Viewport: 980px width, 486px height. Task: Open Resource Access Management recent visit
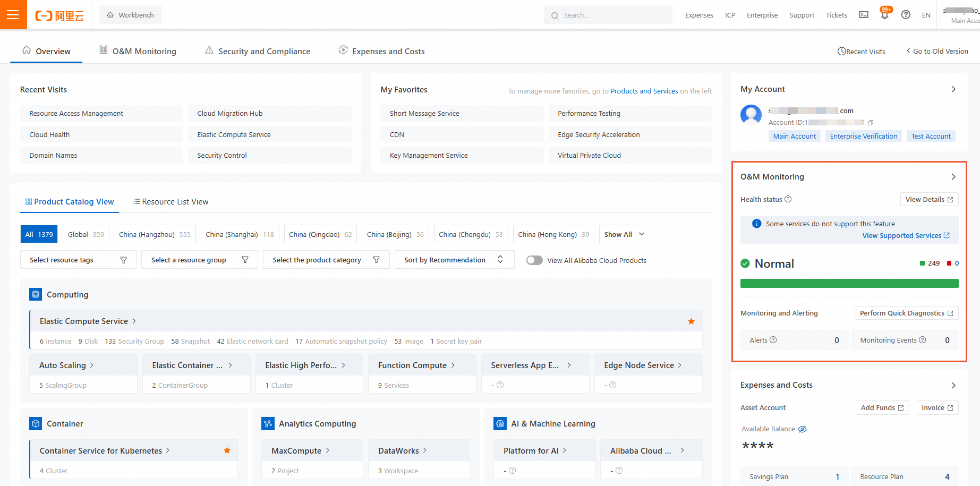click(101, 113)
